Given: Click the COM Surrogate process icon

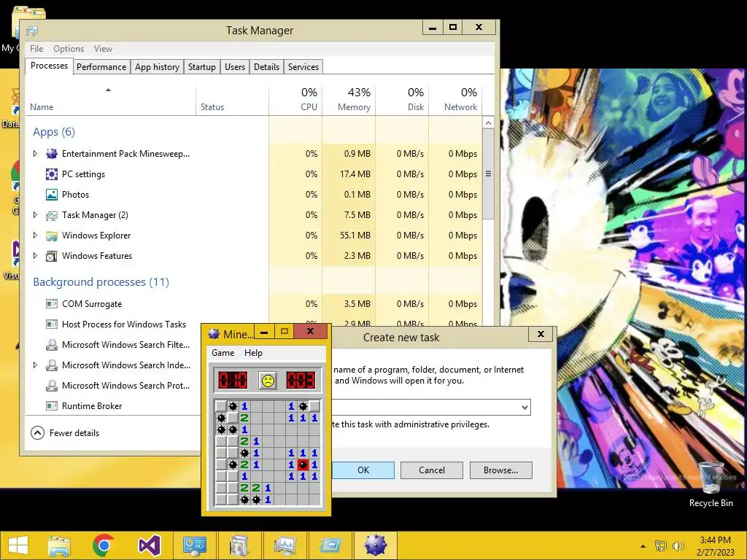Looking at the screenshot, I should point(52,304).
